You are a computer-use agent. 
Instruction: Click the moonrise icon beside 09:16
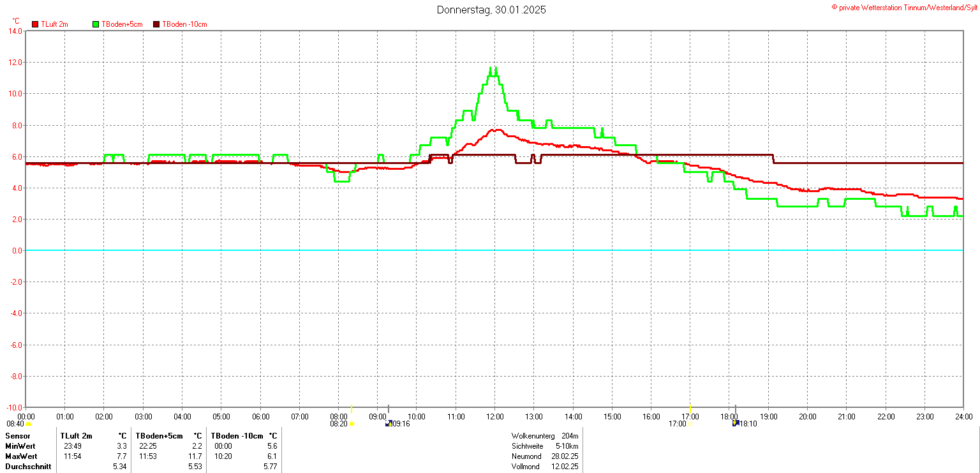click(388, 424)
